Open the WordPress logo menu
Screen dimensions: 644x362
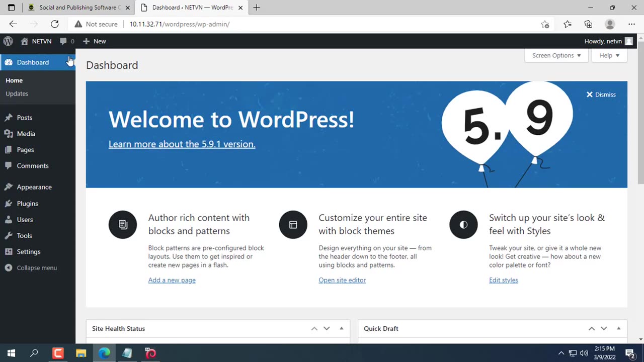[8, 41]
